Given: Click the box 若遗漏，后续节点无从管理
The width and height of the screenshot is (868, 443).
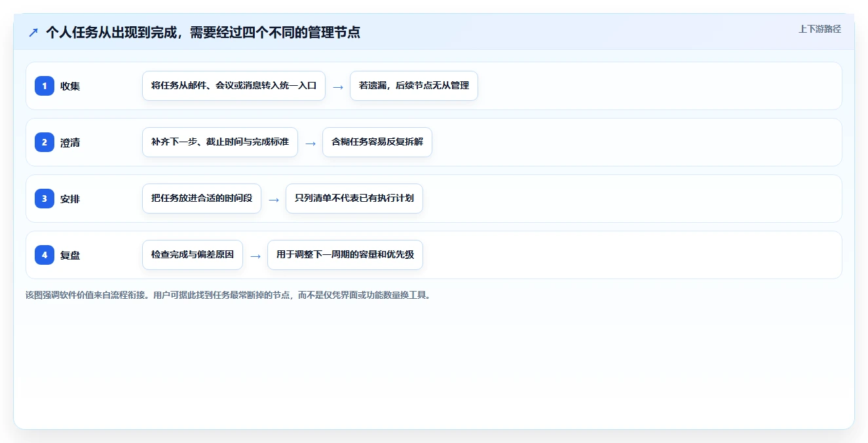Looking at the screenshot, I should (x=414, y=86).
